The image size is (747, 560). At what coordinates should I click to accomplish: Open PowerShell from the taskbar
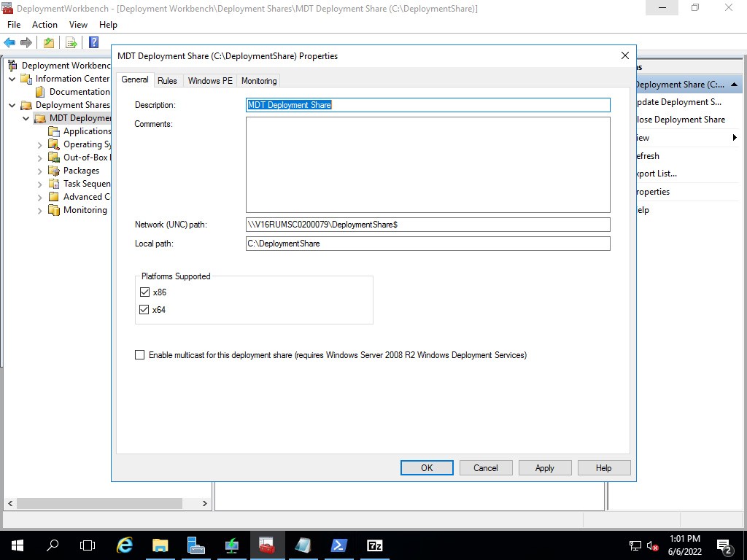(339, 545)
